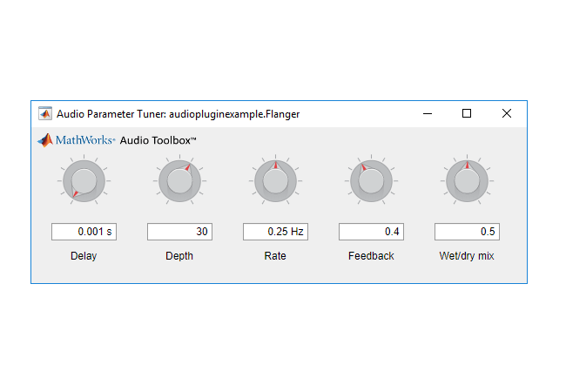Click the Rate knob dial

275,181
